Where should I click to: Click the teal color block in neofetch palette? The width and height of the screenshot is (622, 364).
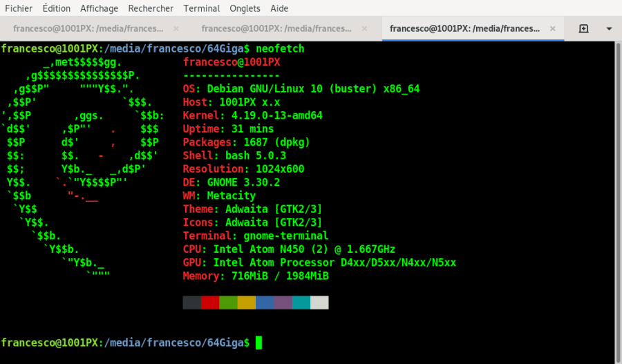coord(301,303)
